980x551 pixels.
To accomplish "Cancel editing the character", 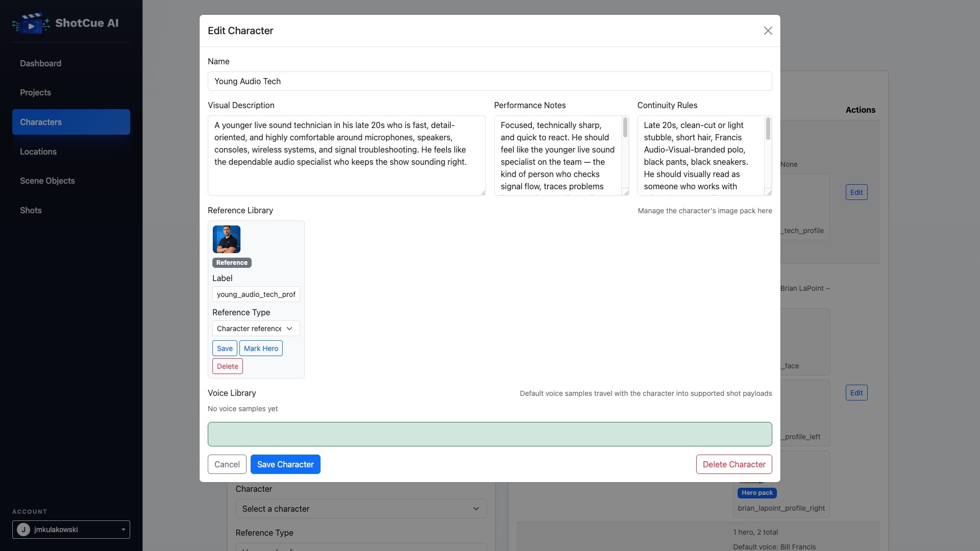I will click(x=227, y=464).
